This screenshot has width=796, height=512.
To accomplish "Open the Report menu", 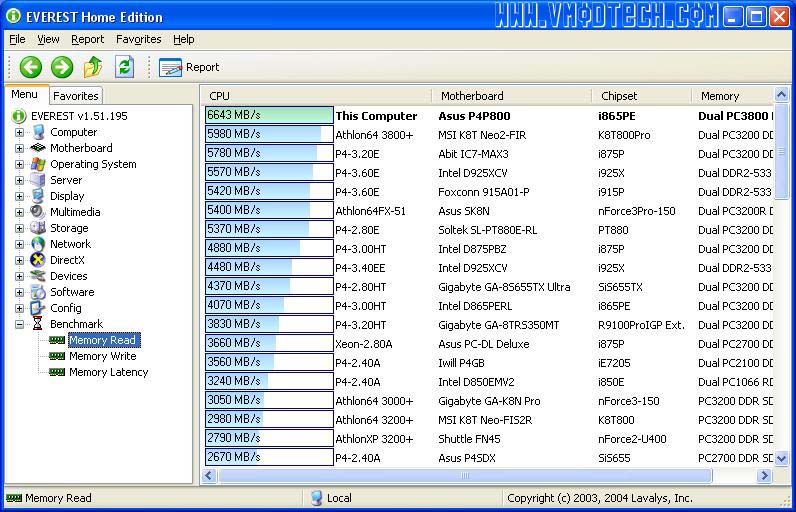I will click(x=87, y=39).
